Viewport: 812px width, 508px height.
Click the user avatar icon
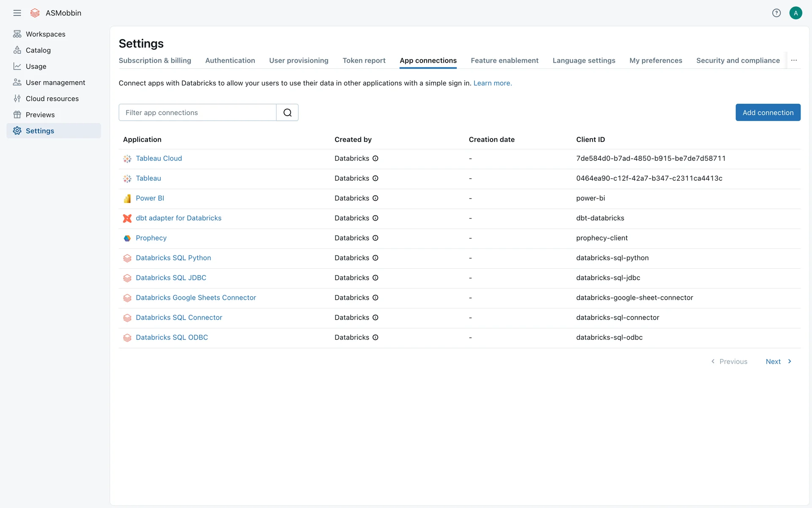796,13
